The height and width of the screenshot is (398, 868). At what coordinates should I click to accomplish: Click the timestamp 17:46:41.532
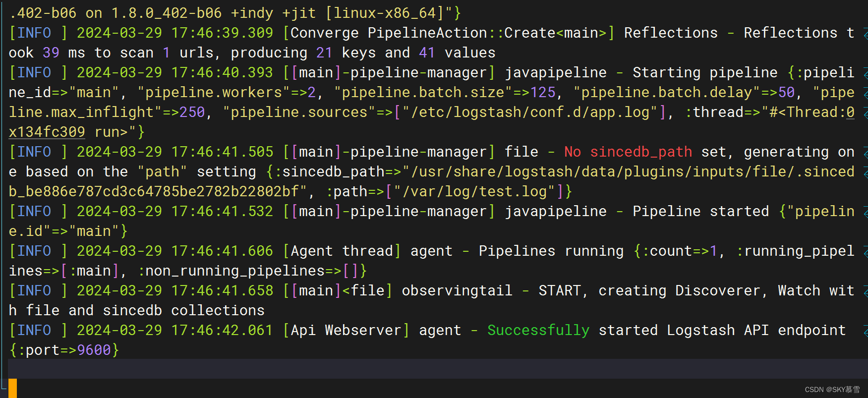222,211
